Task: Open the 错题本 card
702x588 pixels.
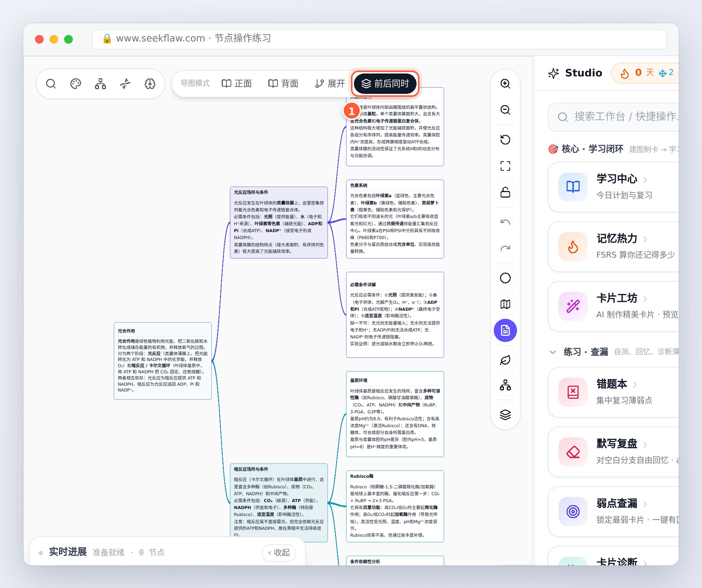Action: coord(613,392)
